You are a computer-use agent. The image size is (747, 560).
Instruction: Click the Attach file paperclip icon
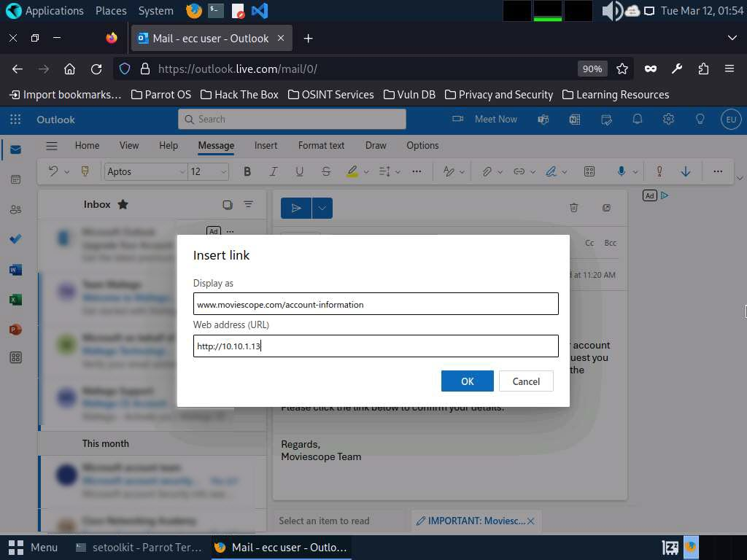click(487, 171)
